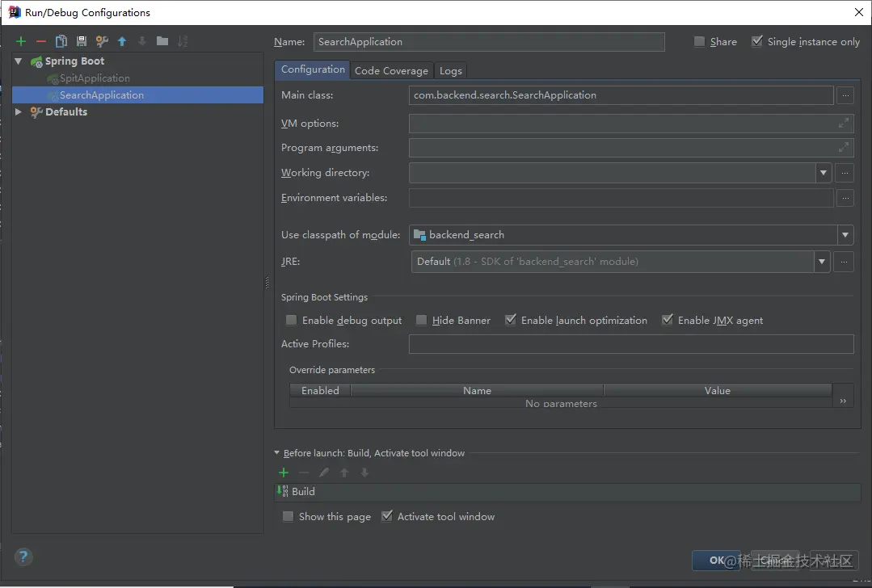Browse for Working directory ellipsis button
The width and height of the screenshot is (872, 588).
(845, 173)
